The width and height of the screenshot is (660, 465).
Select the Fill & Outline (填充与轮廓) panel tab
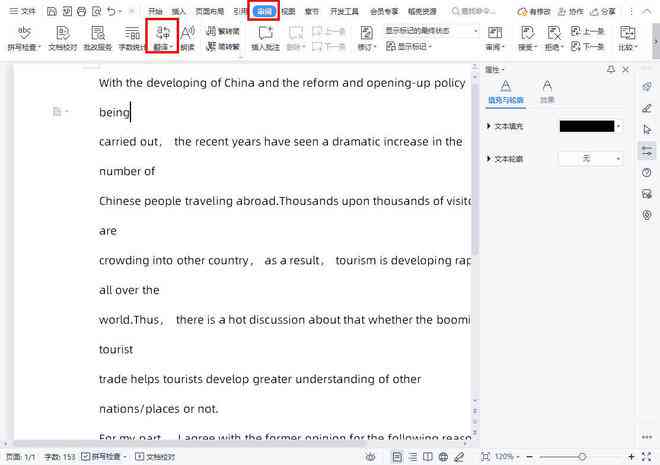[x=506, y=93]
